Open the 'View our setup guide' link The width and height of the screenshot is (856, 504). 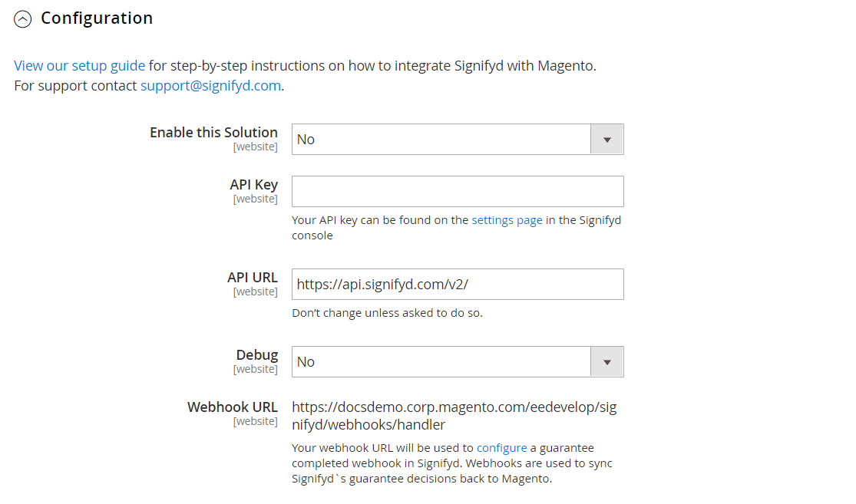tap(80, 65)
